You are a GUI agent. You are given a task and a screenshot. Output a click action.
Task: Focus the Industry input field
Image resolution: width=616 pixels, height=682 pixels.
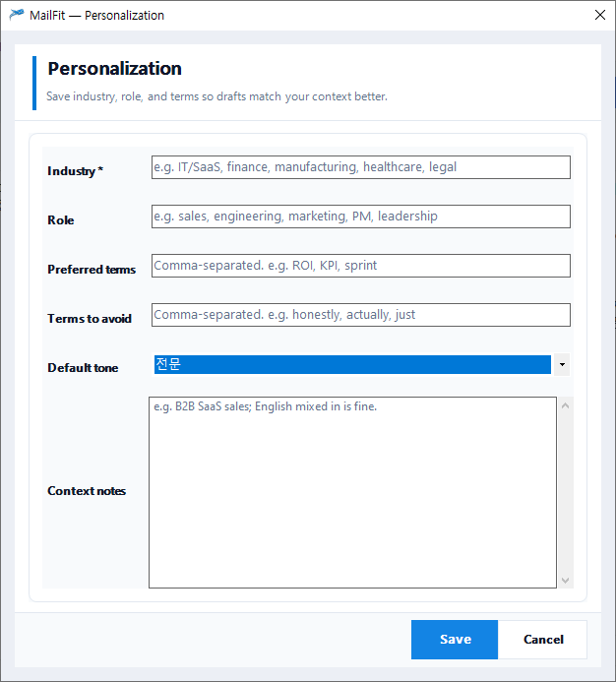pos(360,167)
